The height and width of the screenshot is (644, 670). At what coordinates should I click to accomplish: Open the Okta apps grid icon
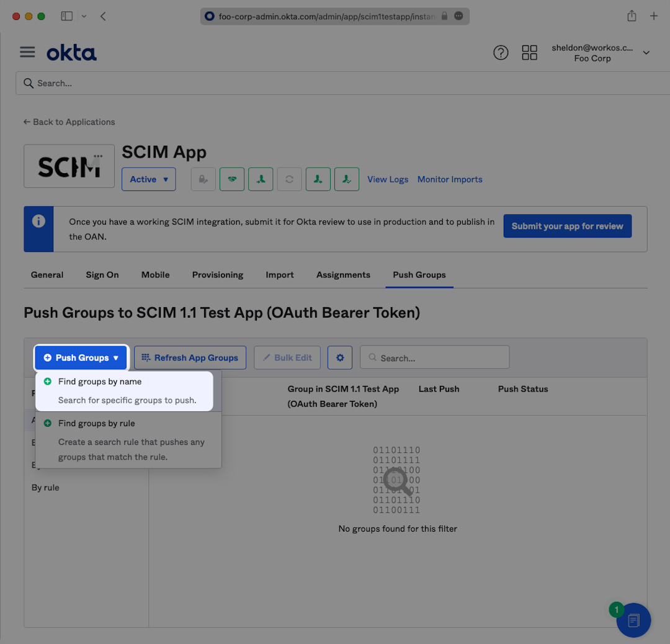[529, 53]
